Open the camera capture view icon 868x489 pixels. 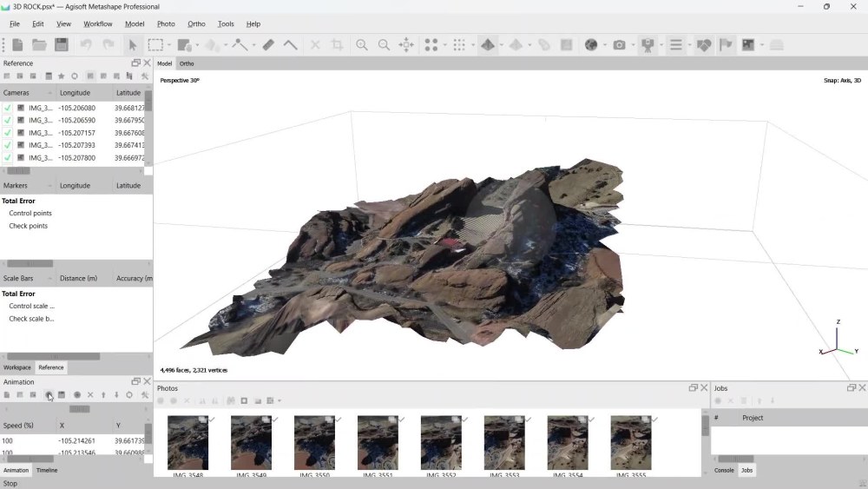click(x=619, y=45)
